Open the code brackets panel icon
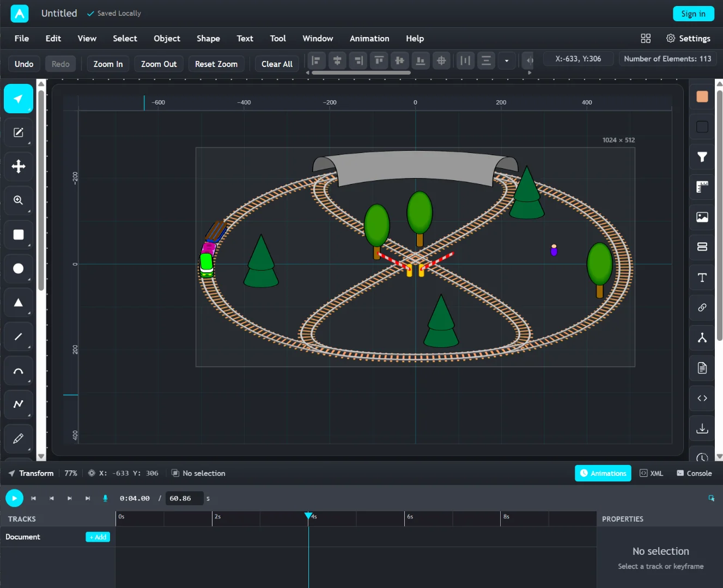This screenshot has height=588, width=723. (702, 399)
